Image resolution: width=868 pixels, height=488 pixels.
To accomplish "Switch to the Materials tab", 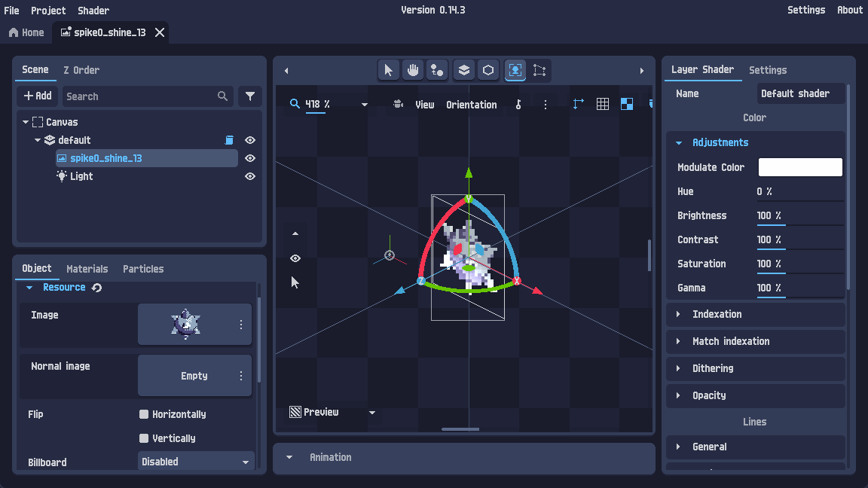I will pos(87,269).
